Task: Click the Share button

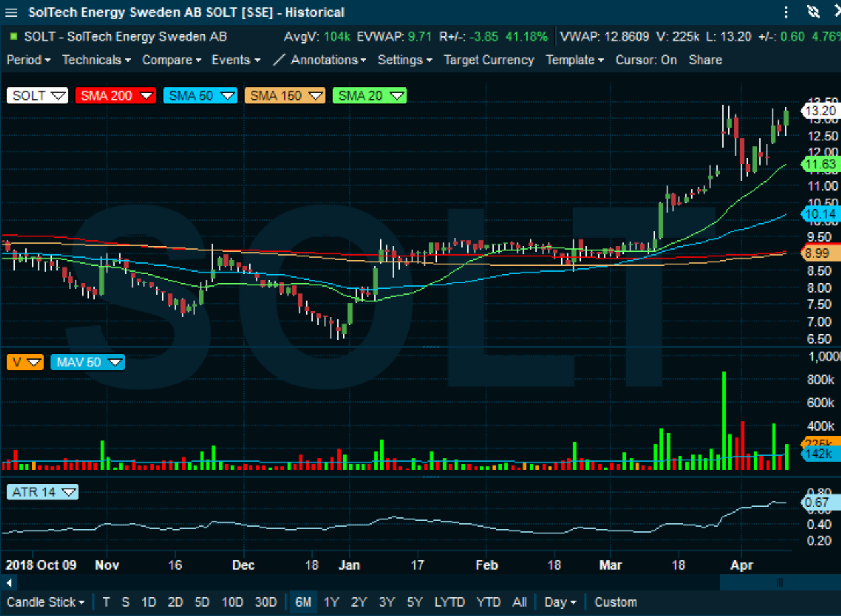Action: tap(705, 60)
